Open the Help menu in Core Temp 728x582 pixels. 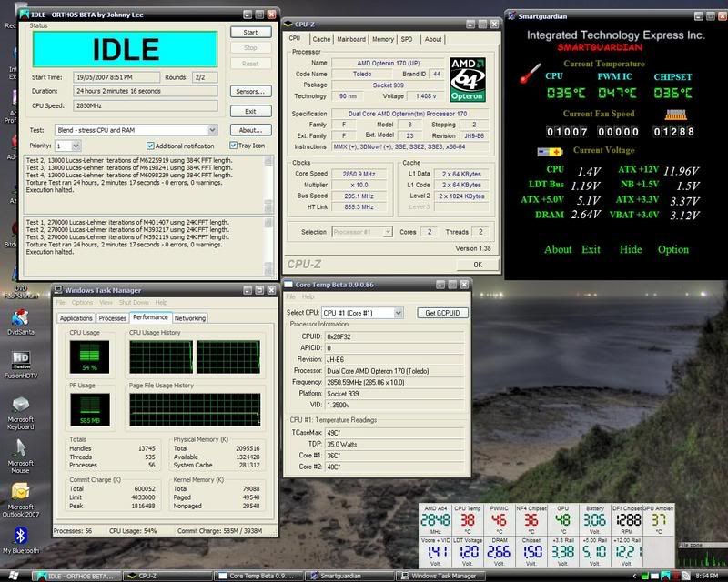pos(308,296)
